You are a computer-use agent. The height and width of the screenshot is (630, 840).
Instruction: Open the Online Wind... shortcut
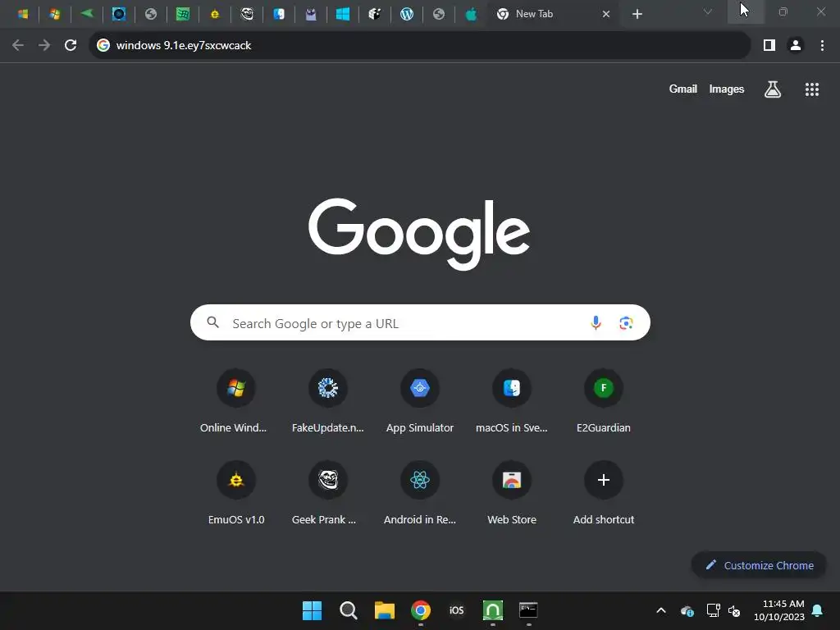[x=235, y=402]
